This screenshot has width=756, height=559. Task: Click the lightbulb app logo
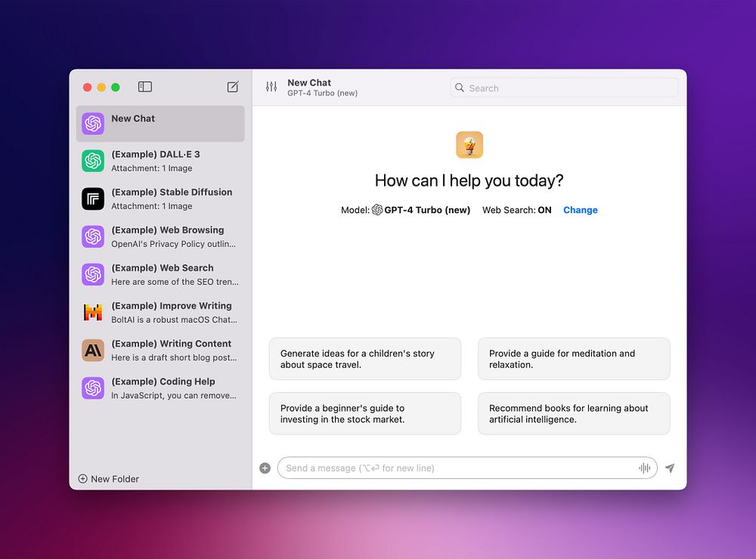469,144
